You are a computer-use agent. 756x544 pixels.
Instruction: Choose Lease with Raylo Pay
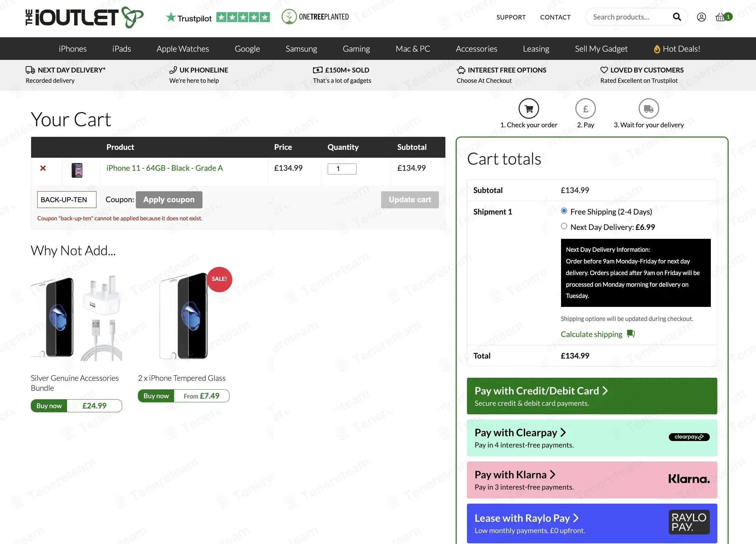coord(592,523)
